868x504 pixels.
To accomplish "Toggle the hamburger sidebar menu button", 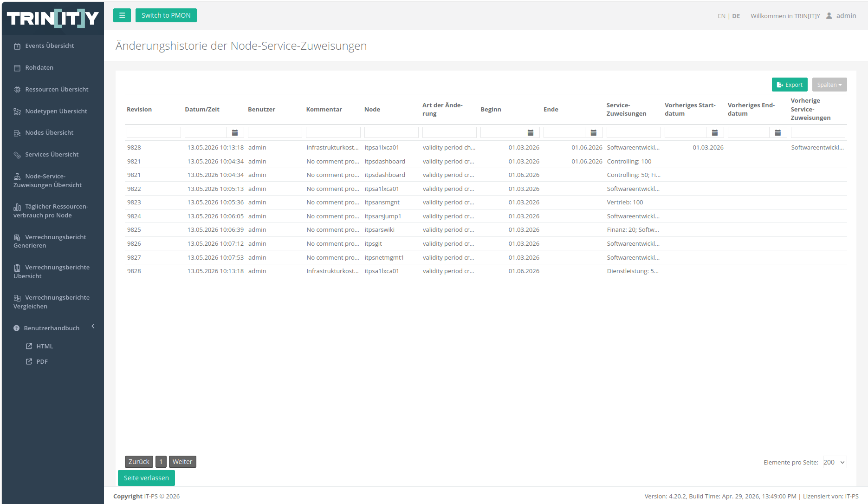I will (122, 15).
